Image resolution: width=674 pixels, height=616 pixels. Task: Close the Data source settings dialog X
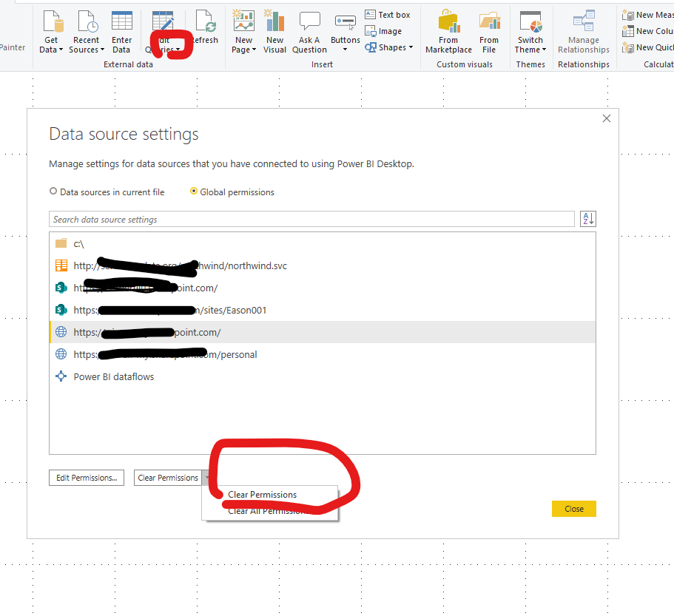[607, 118]
